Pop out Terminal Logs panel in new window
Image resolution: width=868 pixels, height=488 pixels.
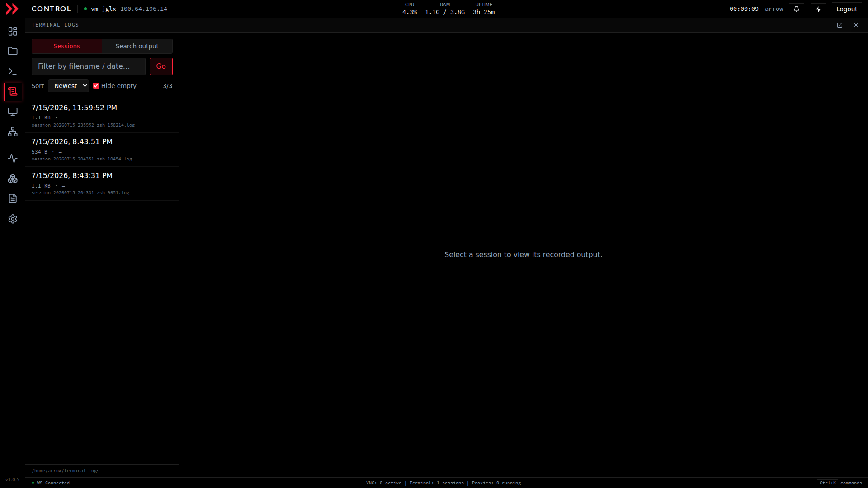pos(840,25)
